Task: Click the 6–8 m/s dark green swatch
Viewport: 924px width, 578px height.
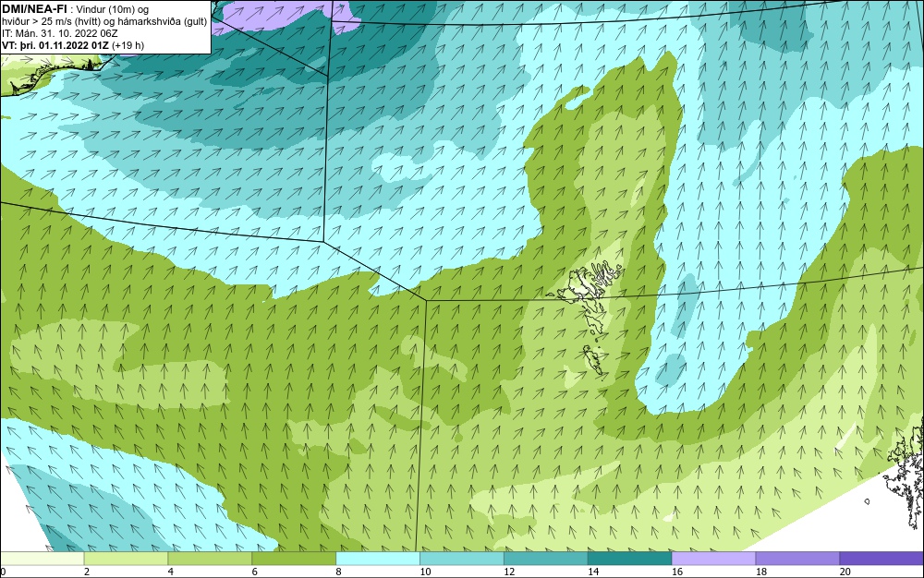Action: (x=294, y=559)
